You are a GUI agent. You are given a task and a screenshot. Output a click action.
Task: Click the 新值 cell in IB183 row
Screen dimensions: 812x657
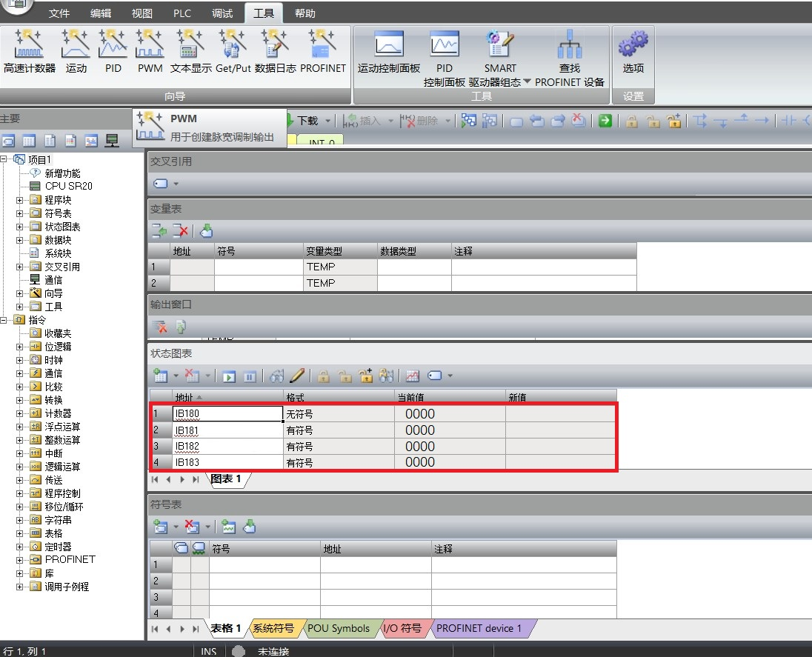(x=560, y=462)
